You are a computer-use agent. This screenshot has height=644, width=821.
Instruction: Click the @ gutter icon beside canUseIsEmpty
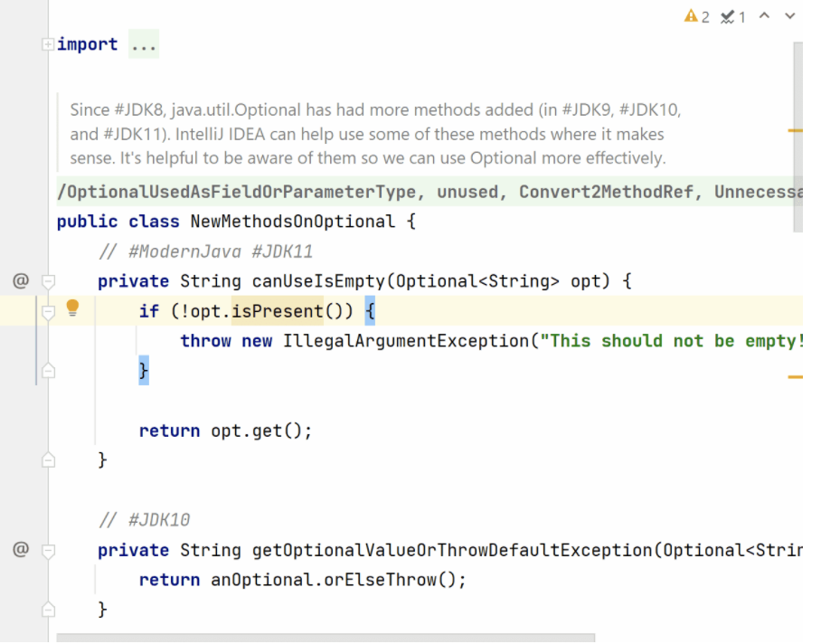click(x=21, y=280)
